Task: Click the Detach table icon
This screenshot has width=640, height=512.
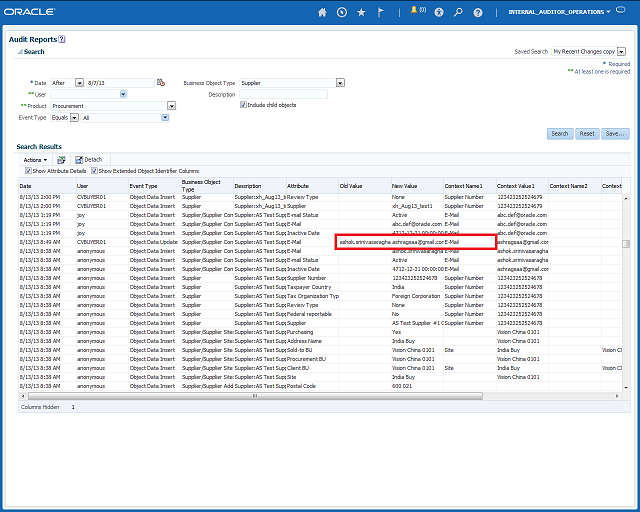Action: [x=79, y=160]
